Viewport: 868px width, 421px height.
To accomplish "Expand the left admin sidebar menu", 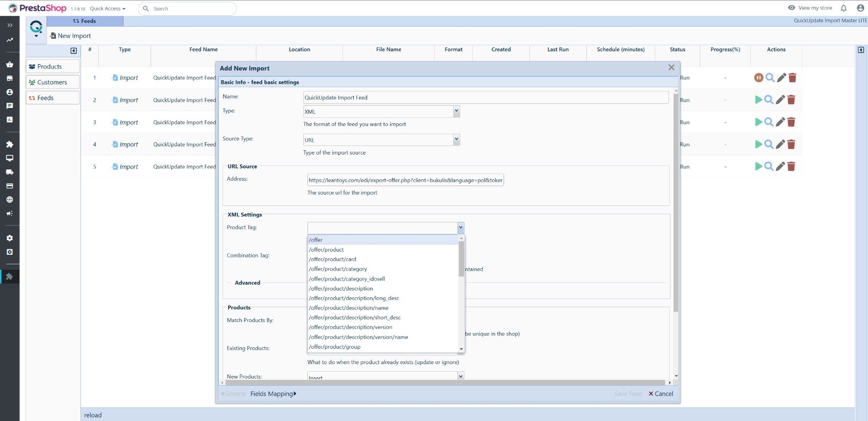I will click(x=9, y=25).
